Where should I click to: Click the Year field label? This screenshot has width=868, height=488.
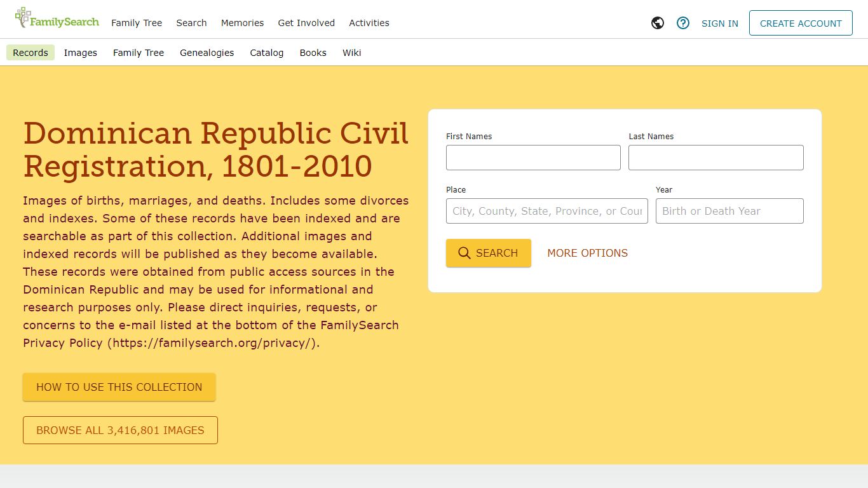click(664, 190)
